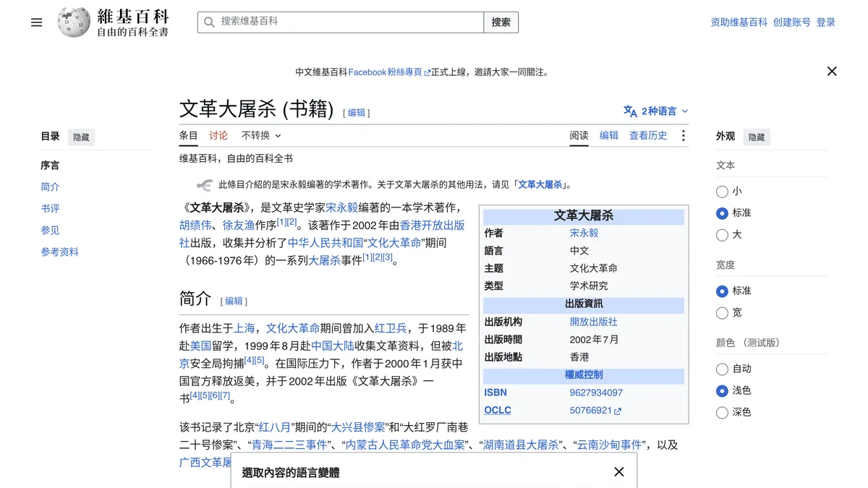Open the more options vertical dots
Screen dimensions: 868x488
(683, 135)
